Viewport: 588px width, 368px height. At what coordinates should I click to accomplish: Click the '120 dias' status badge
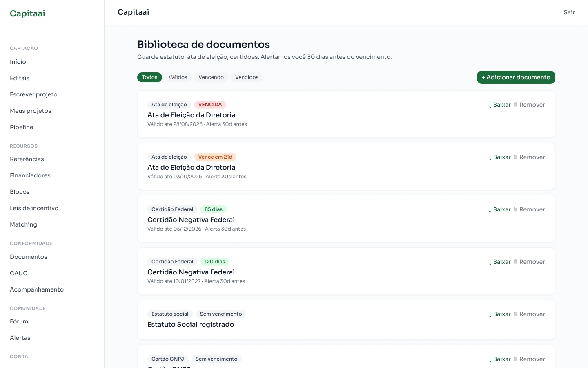coord(215,262)
